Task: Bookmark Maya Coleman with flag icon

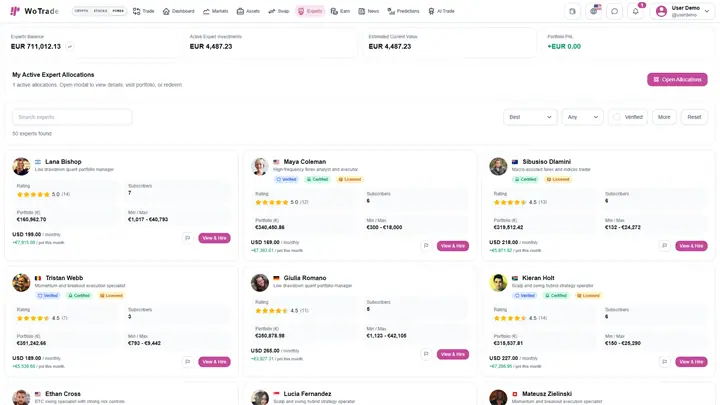Action: [x=426, y=246]
